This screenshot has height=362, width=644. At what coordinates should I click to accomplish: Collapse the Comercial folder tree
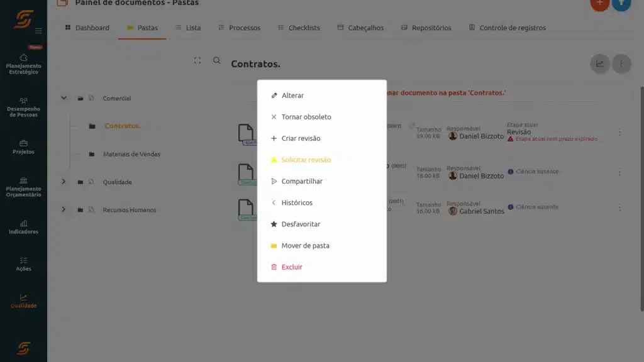(x=64, y=98)
